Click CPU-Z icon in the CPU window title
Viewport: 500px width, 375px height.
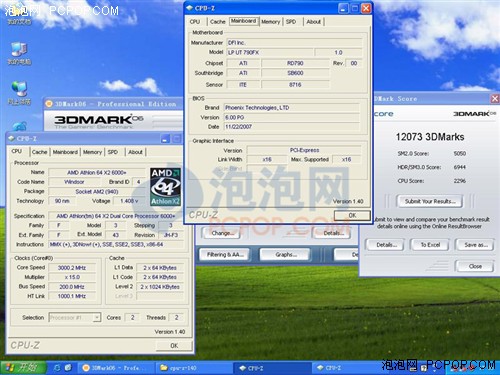point(12,138)
